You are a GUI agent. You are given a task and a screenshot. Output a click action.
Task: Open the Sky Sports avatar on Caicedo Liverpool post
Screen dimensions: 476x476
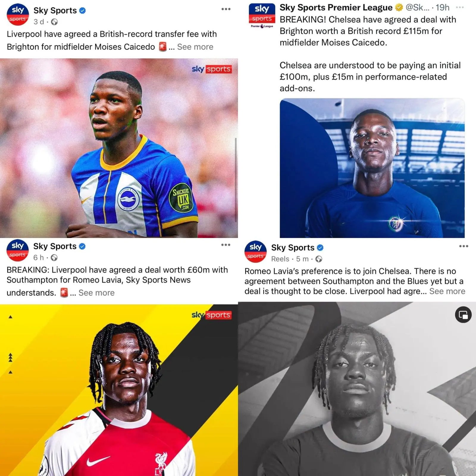[x=18, y=15]
